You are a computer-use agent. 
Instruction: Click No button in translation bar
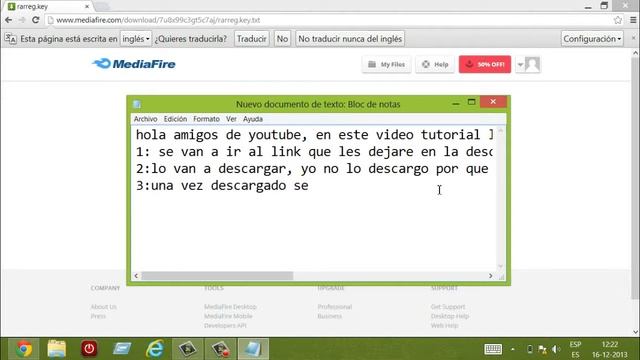[282, 39]
